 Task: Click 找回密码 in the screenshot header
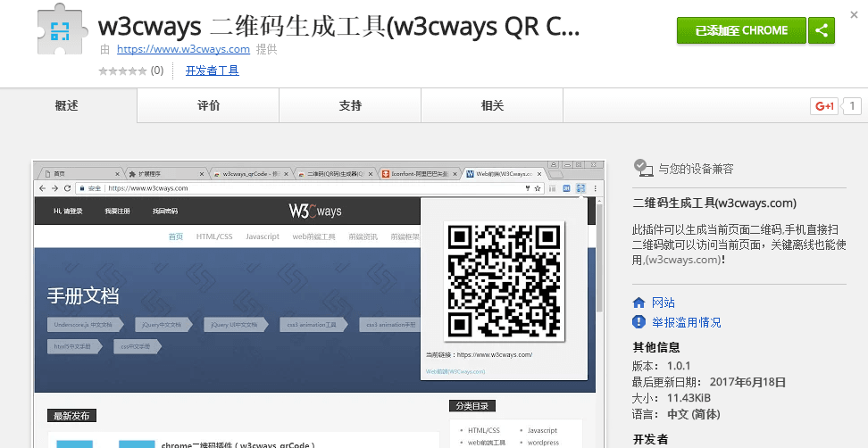165,212
